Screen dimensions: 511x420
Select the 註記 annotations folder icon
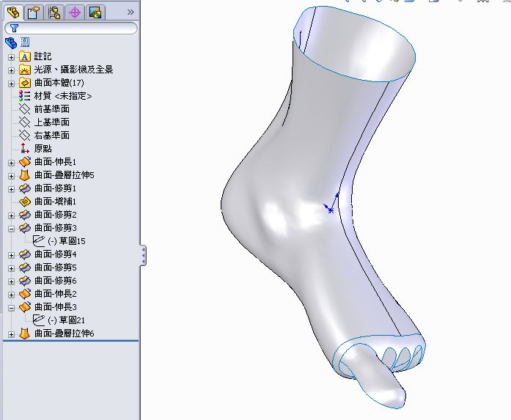point(25,56)
